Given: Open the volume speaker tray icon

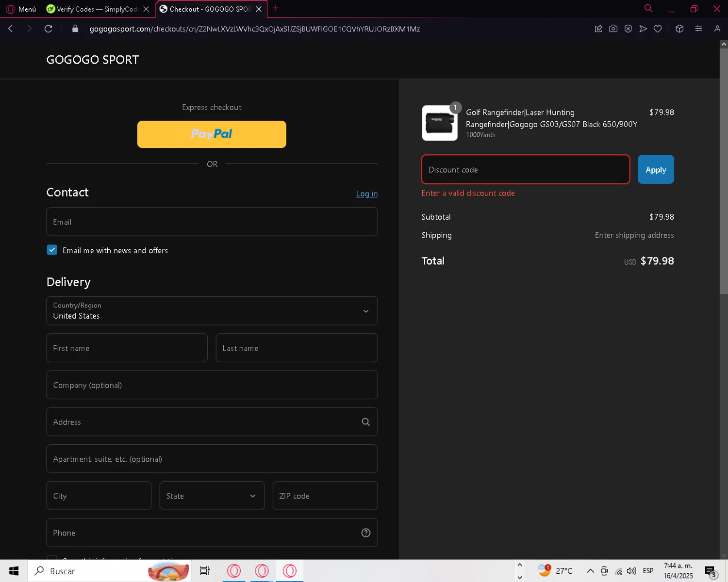Looking at the screenshot, I should pyautogui.click(x=631, y=571).
